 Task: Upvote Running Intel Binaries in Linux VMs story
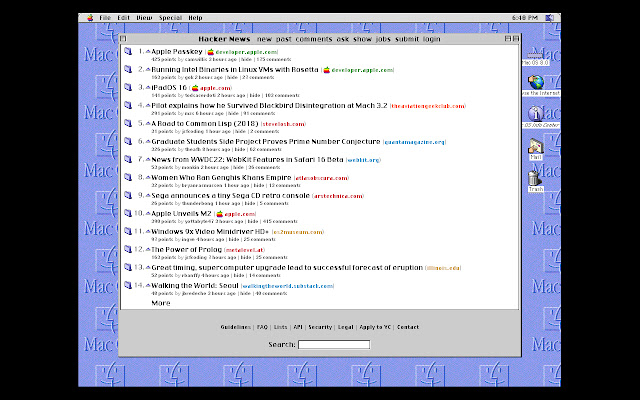pyautogui.click(x=148, y=70)
